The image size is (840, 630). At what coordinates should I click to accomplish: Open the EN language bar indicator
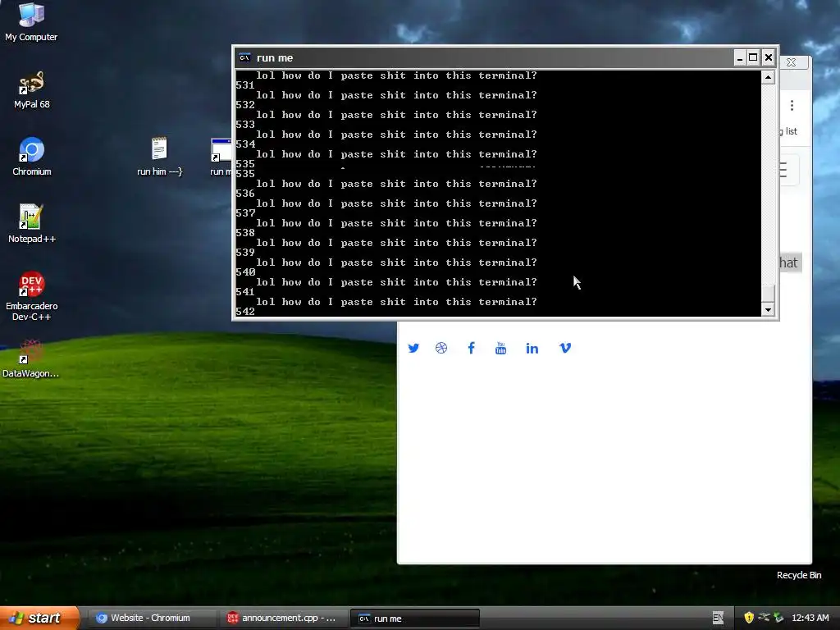pos(718,618)
